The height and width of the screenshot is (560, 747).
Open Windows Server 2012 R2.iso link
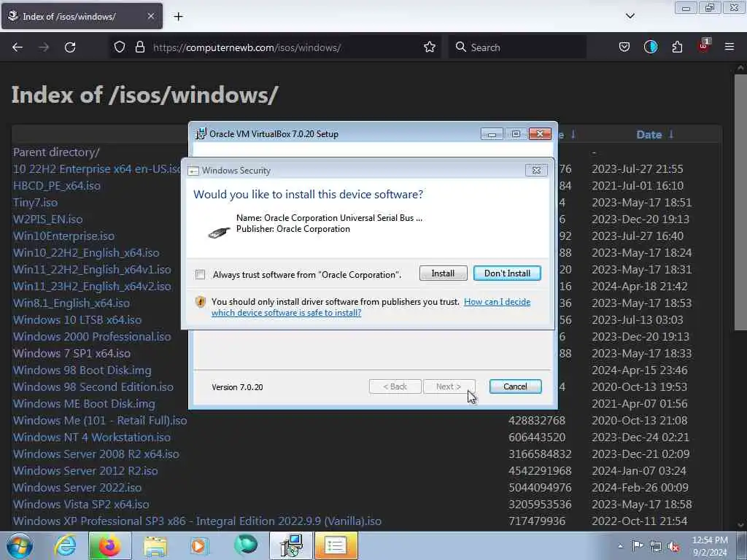coord(85,470)
